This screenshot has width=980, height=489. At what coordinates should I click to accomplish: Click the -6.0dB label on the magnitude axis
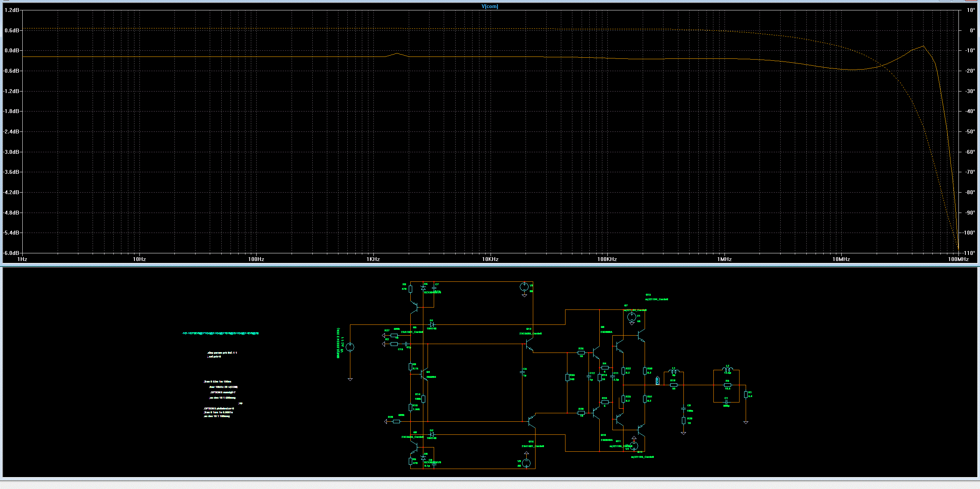click(12, 253)
